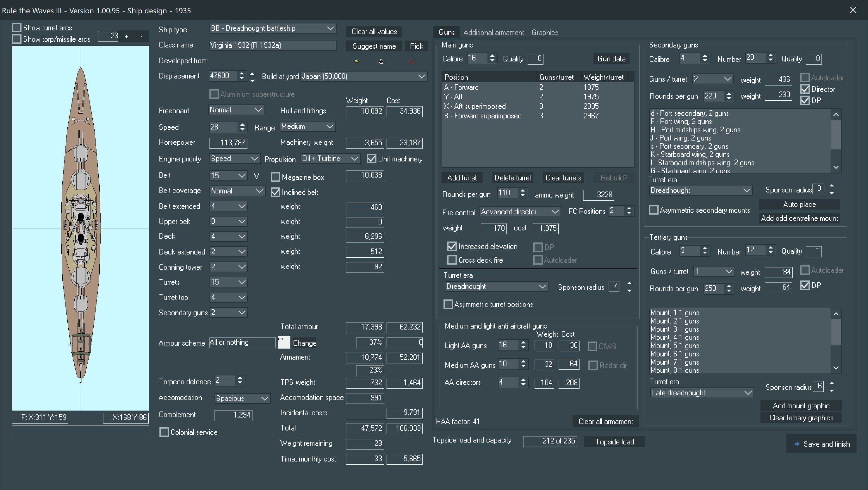This screenshot has height=490, width=868.
Task: Open the Graphics tab
Action: click(544, 32)
